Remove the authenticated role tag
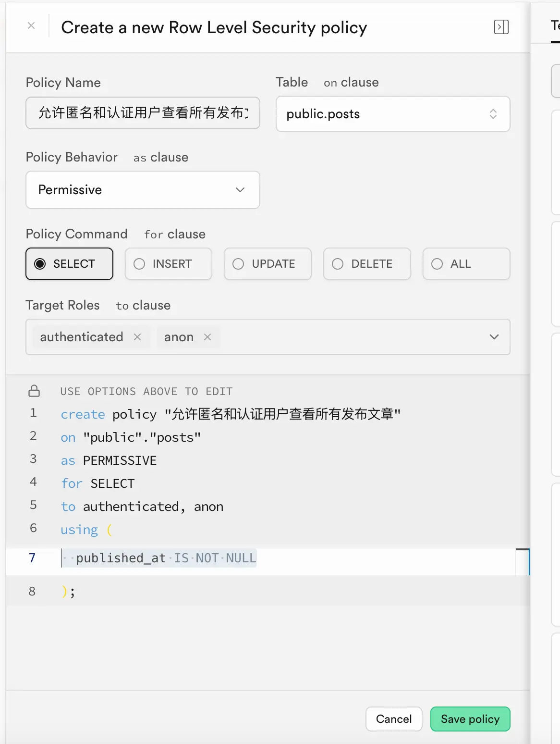This screenshot has width=560, height=744. point(137,337)
